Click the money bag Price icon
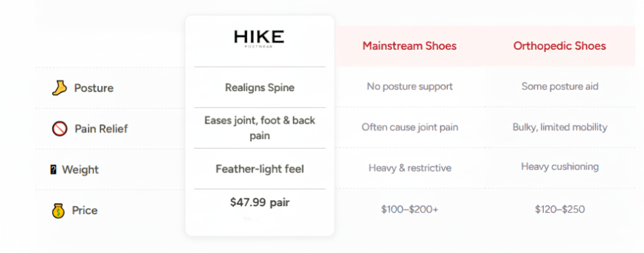Viewport: 644px width, 253px height. click(x=58, y=211)
